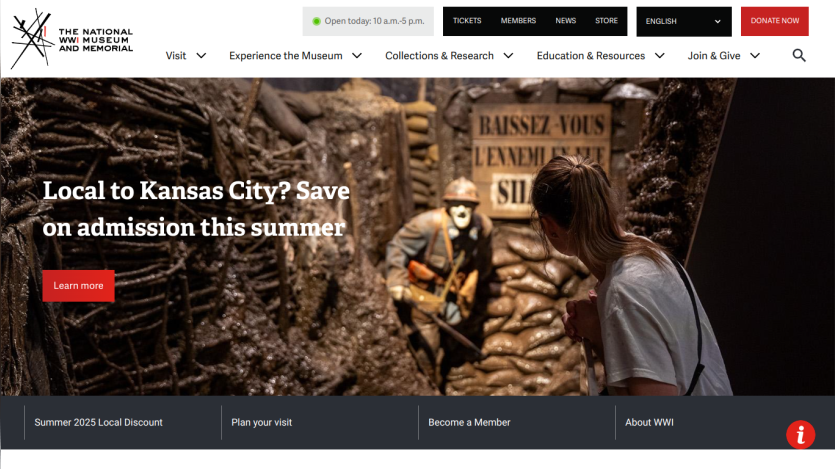Click the Donate Now button
835x469 pixels.
coord(775,21)
